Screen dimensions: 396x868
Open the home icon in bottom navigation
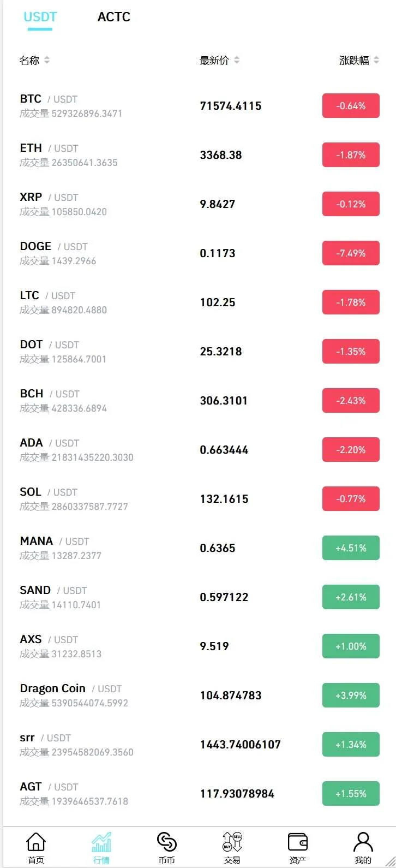36,843
